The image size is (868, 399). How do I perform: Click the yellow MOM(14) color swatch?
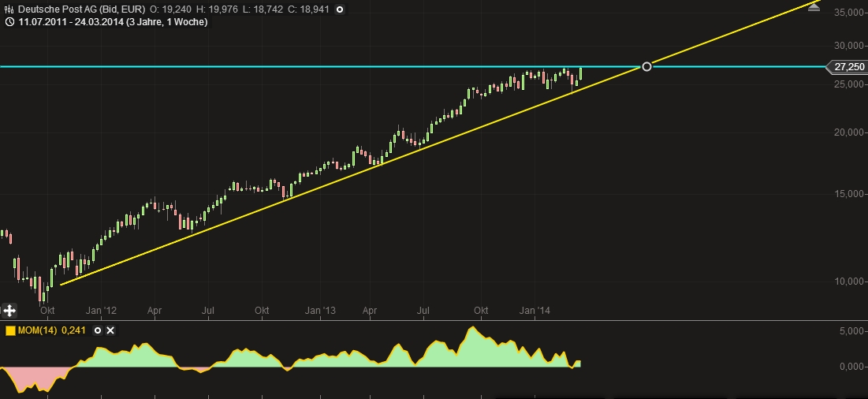pos(10,331)
